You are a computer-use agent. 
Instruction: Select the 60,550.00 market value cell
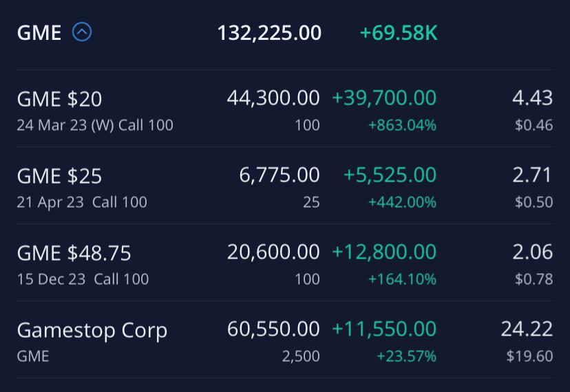point(273,329)
